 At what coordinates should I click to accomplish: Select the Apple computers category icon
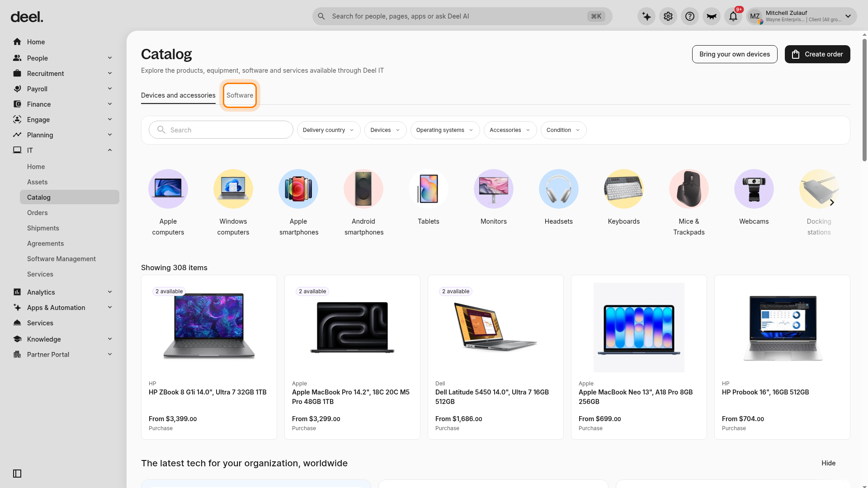[168, 189]
